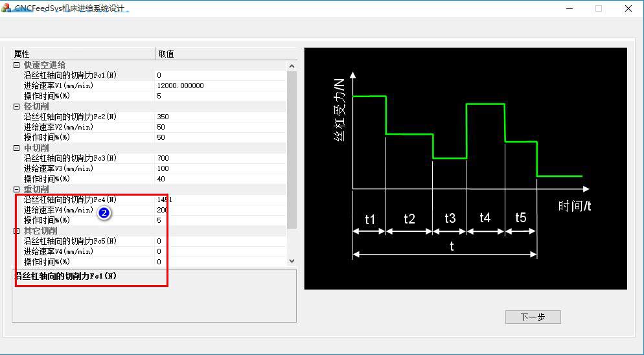The height and width of the screenshot is (355, 644).
Task: Click the 进给速率V2(mm/min) row label
Action: tap(58, 127)
